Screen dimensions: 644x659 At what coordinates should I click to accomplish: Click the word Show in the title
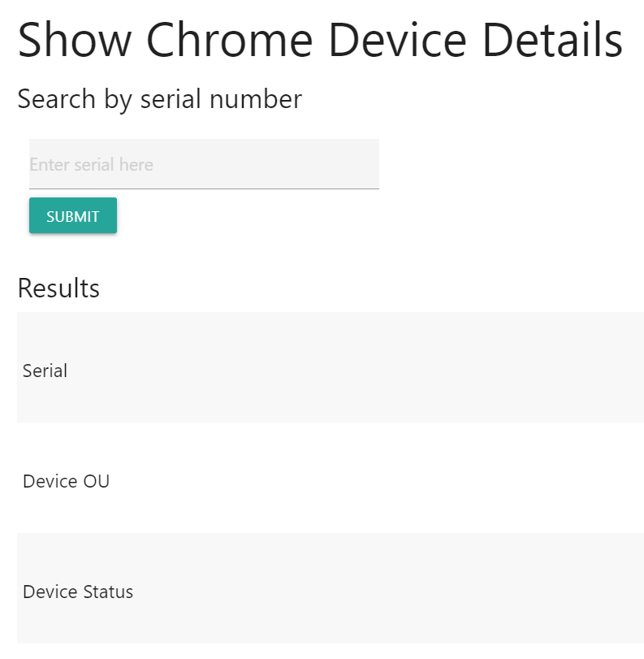(75, 41)
